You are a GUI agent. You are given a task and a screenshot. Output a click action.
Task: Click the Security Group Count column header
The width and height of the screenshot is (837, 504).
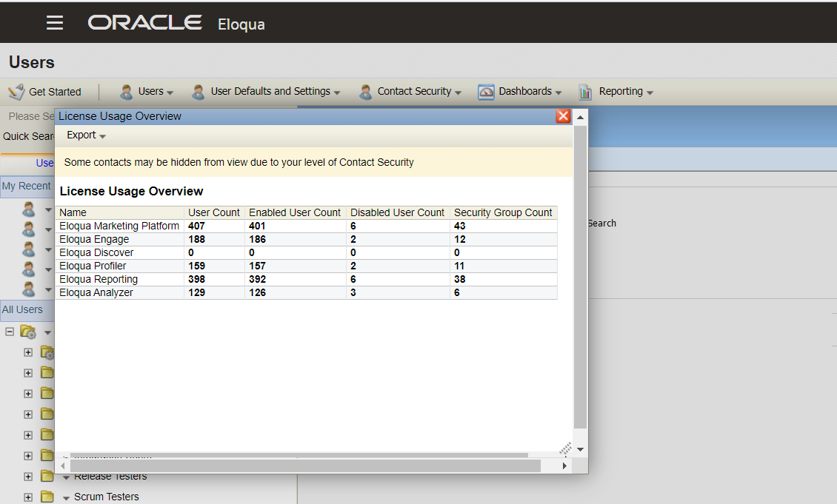pos(504,212)
